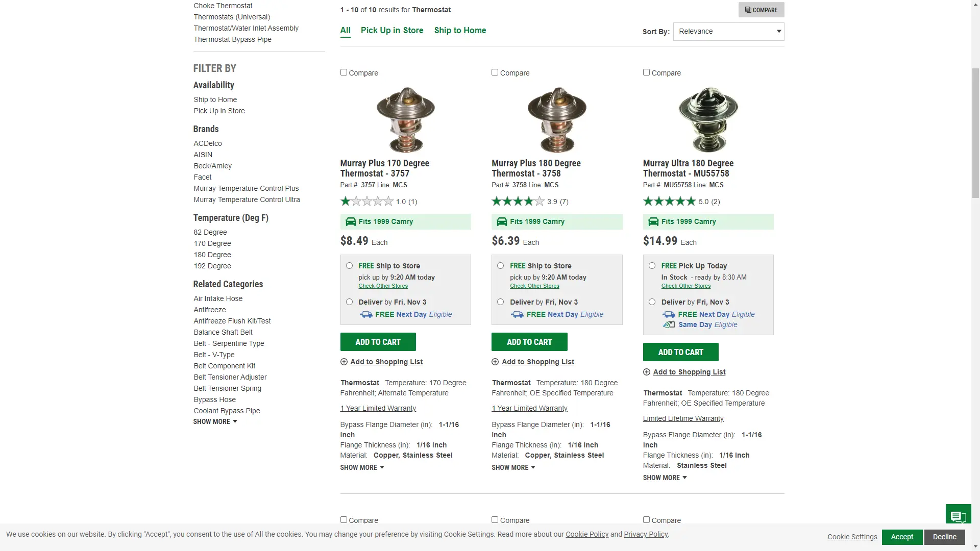This screenshot has width=980, height=551.
Task: Open Murray Ultra MU55758 thermostat thumbnail
Action: [708, 119]
